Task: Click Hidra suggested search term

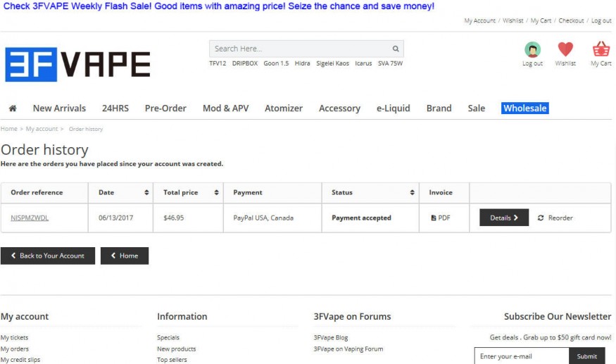Action: (x=302, y=63)
